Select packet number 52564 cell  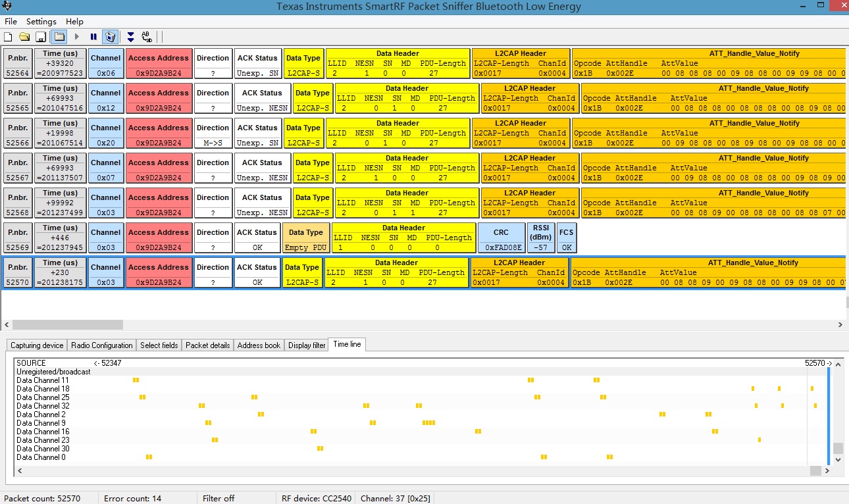(18, 64)
